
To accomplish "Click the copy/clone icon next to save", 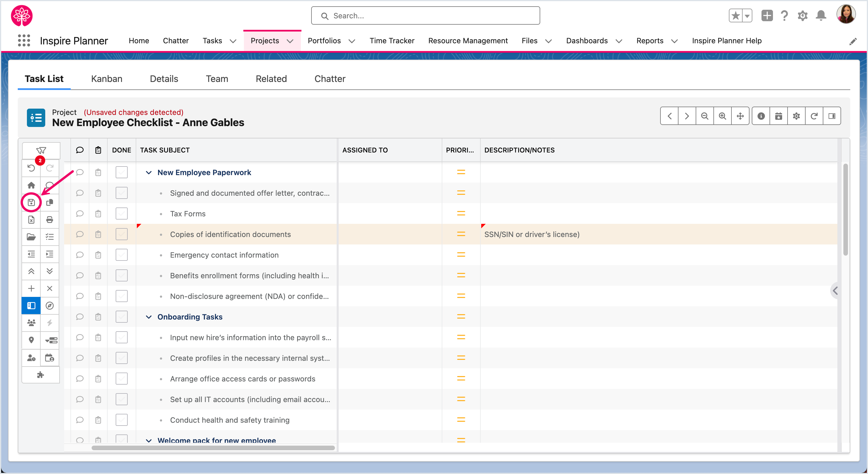I will (x=50, y=202).
